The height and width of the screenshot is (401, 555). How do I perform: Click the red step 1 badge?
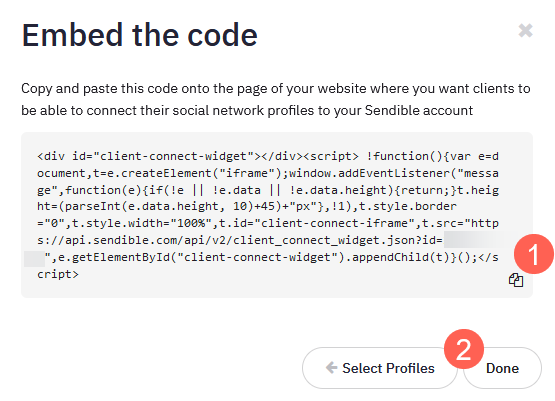533,254
